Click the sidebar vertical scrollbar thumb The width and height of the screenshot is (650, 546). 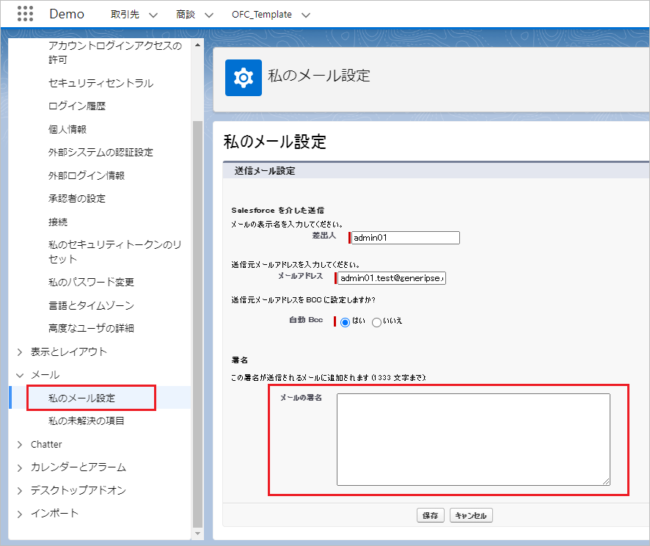point(197,324)
